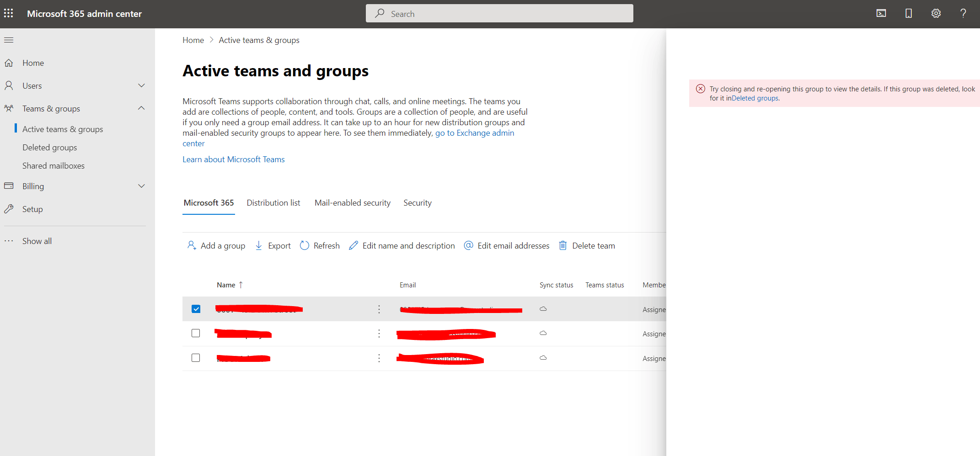
Task: Click Add a group button
Action: click(x=216, y=246)
